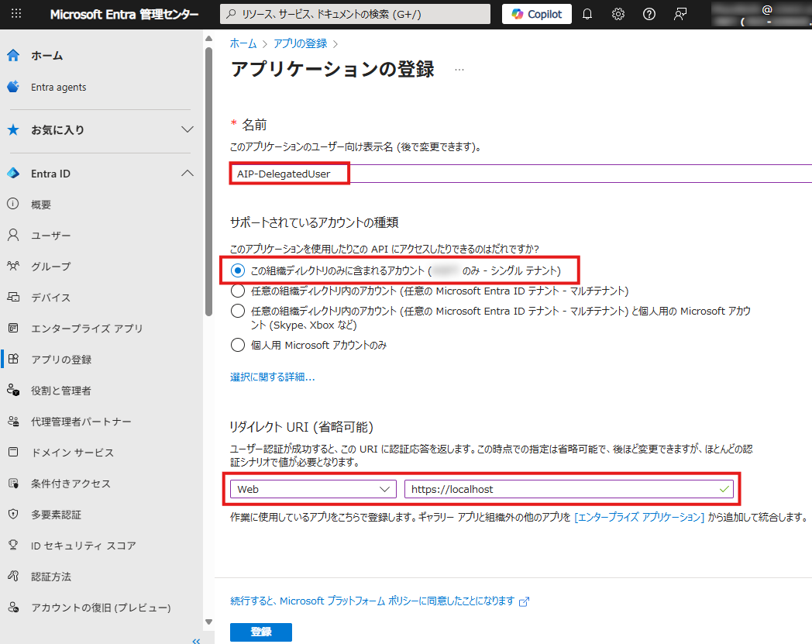Open ユーザー in sidebar
Image resolution: width=812 pixels, height=644 pixels.
(51, 236)
